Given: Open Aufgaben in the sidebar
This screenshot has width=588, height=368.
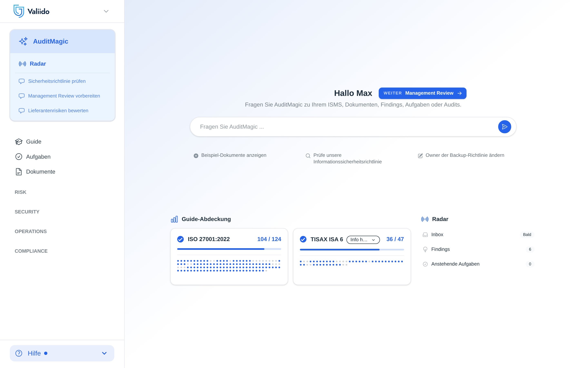Looking at the screenshot, I should [38, 157].
